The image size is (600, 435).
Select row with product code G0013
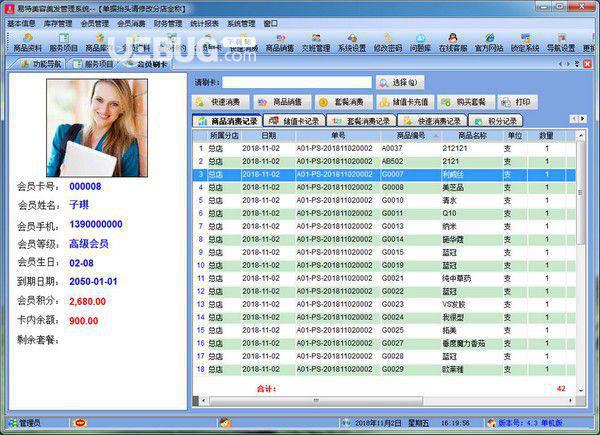tap(384, 226)
